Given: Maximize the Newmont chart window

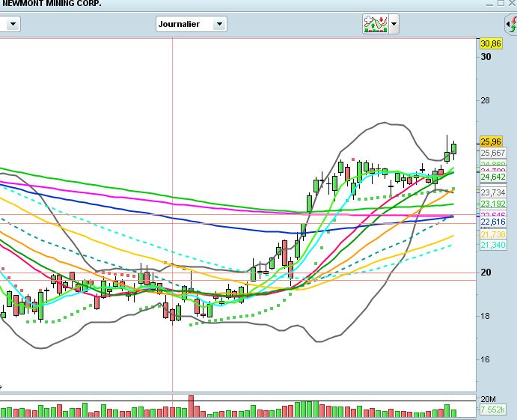Looking at the screenshot, I should coord(501,3).
